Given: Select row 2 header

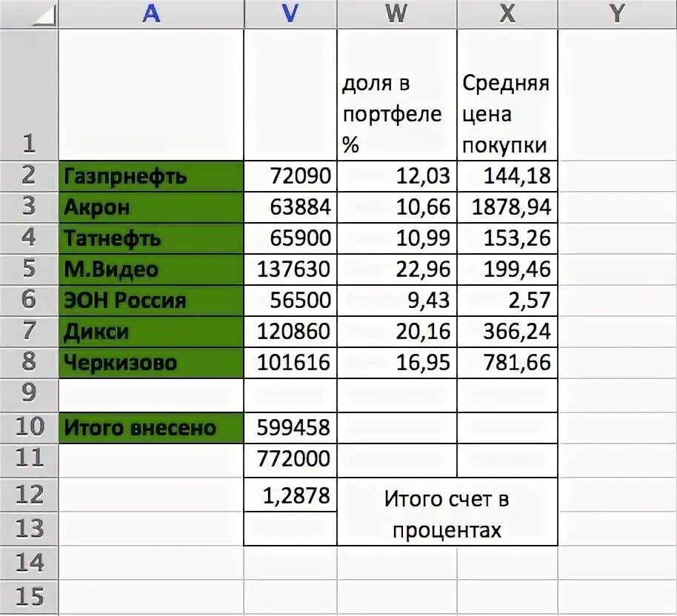Looking at the screenshot, I should pos(29,176).
